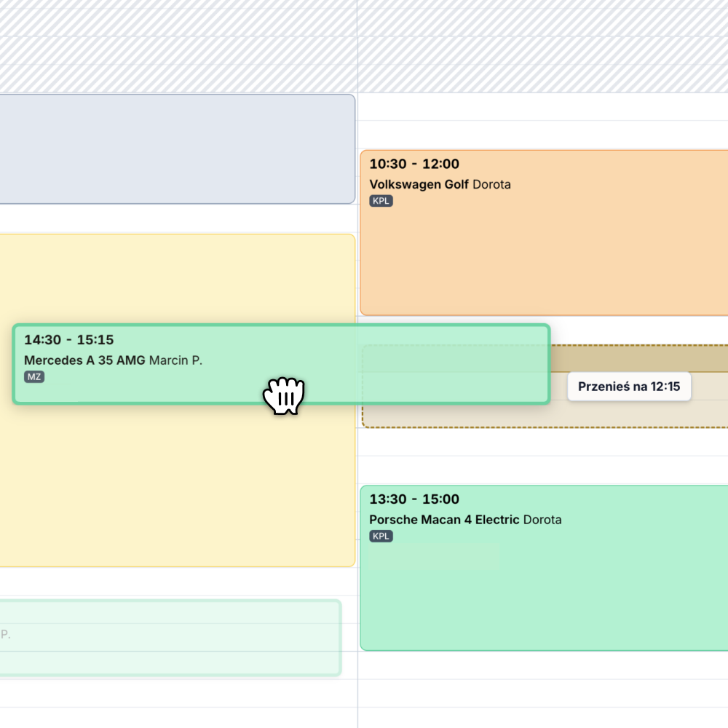Select the dragged Mercedes A 35 AMG card
This screenshot has width=728, height=728.
point(281,364)
